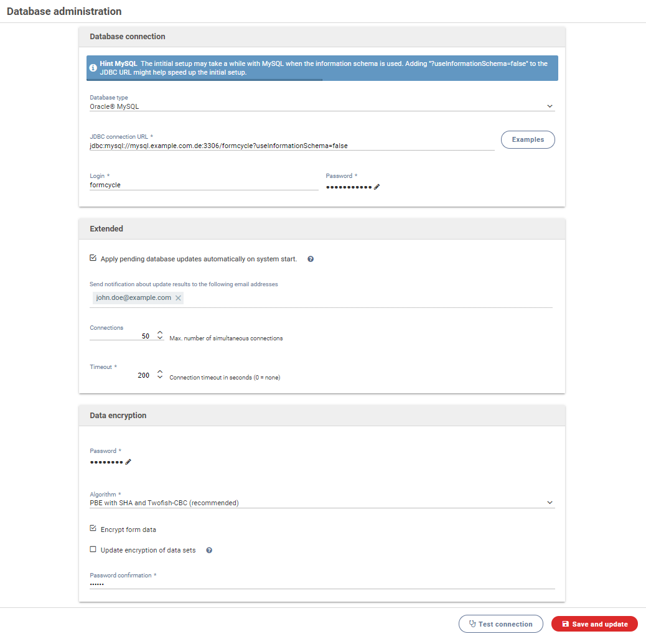
Task: Open the Database type dropdown
Action: coord(321,106)
